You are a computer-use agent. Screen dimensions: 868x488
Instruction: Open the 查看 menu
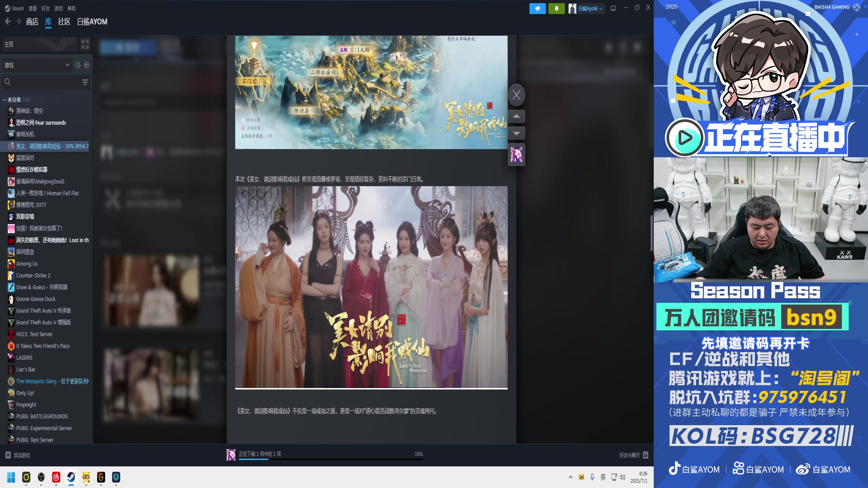pyautogui.click(x=33, y=8)
